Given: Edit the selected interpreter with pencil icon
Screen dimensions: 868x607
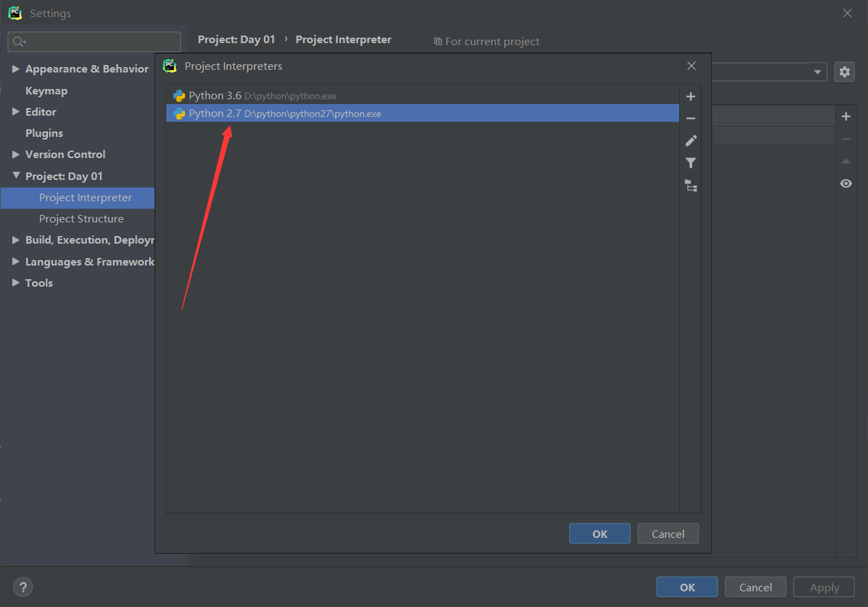Looking at the screenshot, I should (x=691, y=140).
